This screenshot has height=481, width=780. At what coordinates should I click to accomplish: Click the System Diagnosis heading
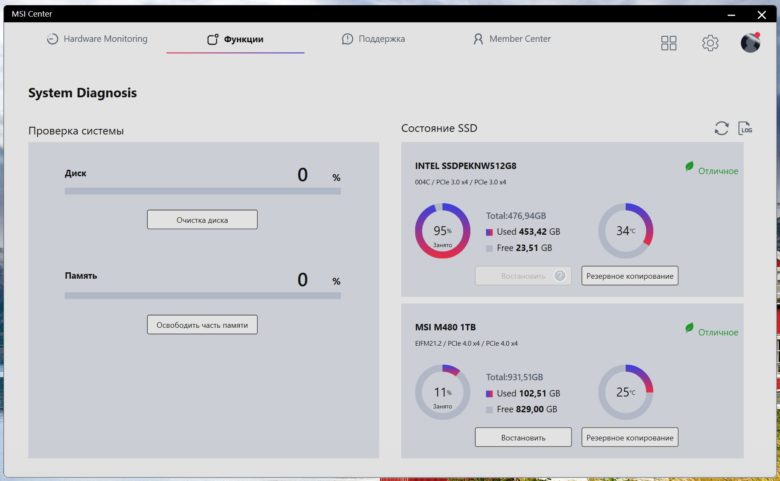tap(83, 93)
